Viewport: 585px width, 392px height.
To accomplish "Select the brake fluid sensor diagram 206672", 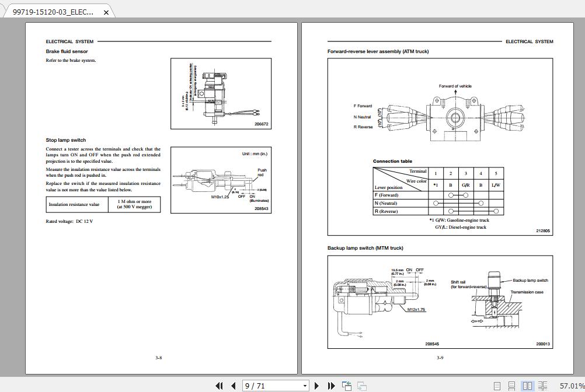I will (220, 93).
